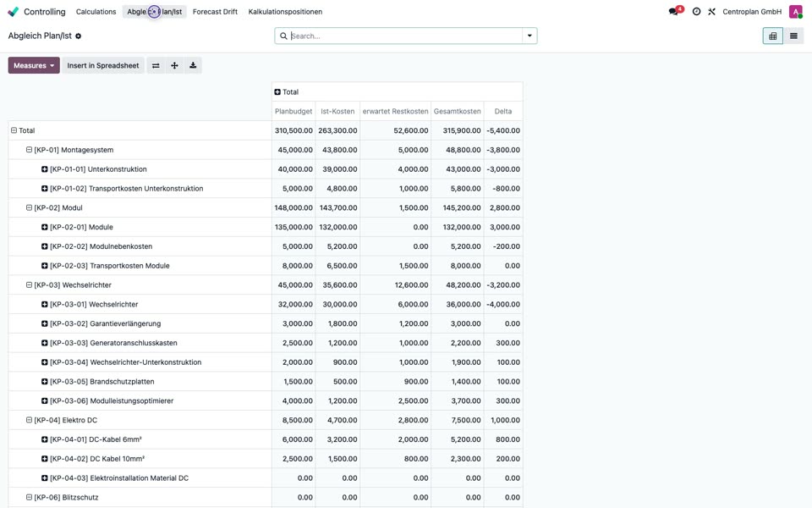Click the expand all arrows icon
Image resolution: width=812 pixels, height=508 pixels.
pos(174,65)
